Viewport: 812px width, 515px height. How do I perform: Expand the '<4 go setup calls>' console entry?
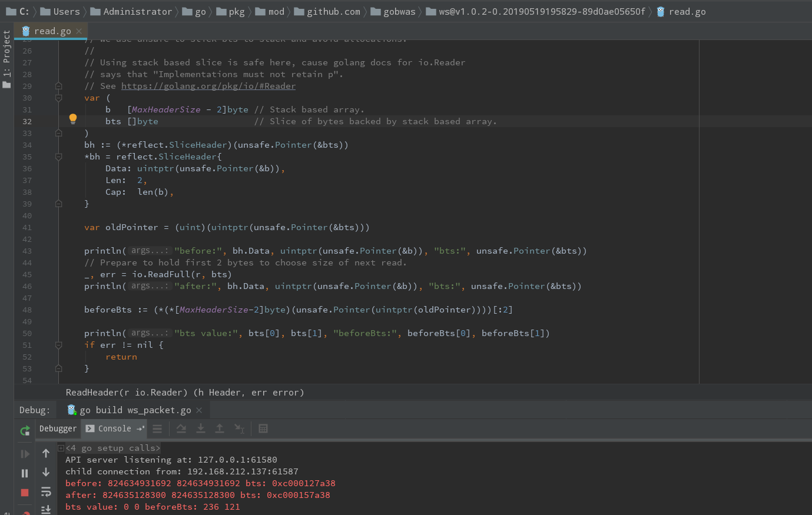click(x=61, y=447)
